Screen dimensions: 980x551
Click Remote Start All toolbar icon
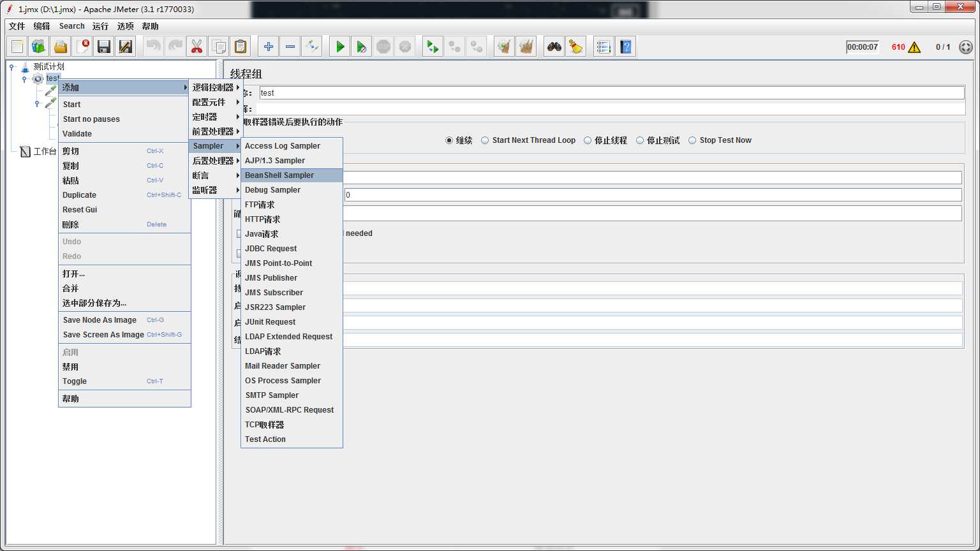433,47
